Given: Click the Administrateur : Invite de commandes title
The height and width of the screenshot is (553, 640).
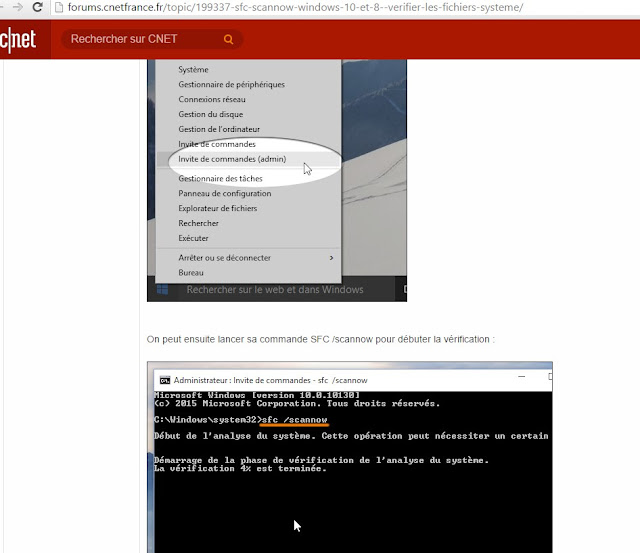Looking at the screenshot, I should click(x=270, y=380).
